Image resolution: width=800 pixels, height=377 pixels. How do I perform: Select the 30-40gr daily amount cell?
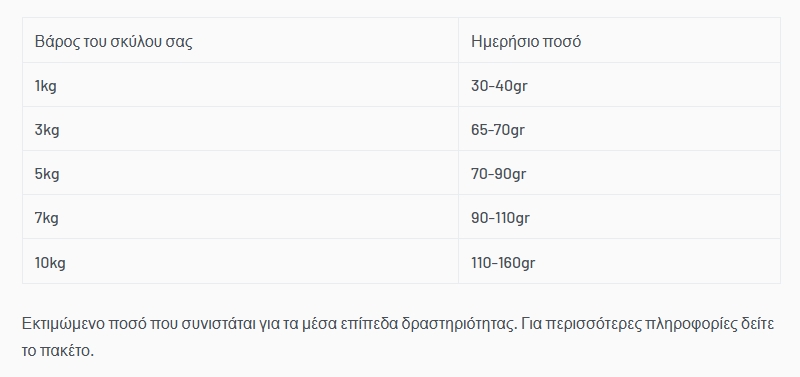pos(619,85)
